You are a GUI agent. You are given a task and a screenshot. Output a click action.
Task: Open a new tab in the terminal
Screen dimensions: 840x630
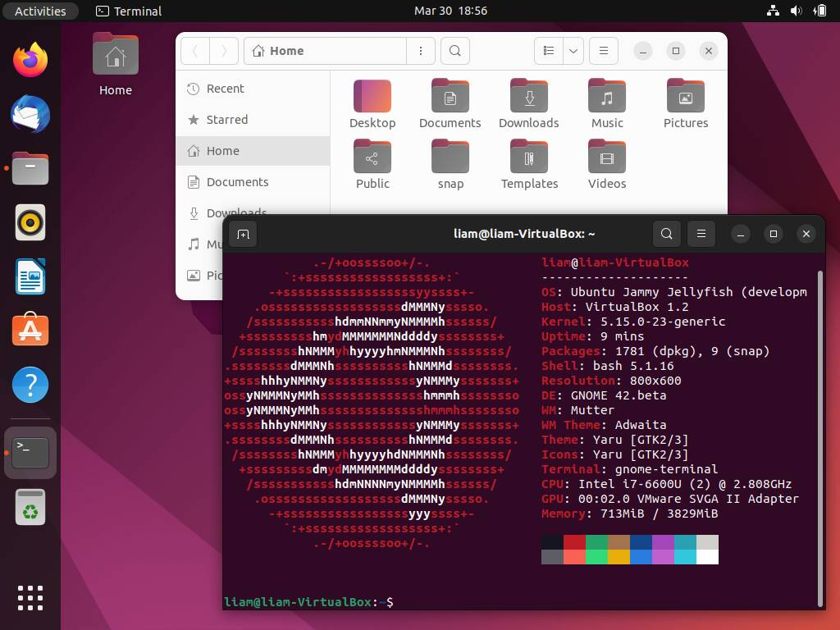(x=243, y=234)
